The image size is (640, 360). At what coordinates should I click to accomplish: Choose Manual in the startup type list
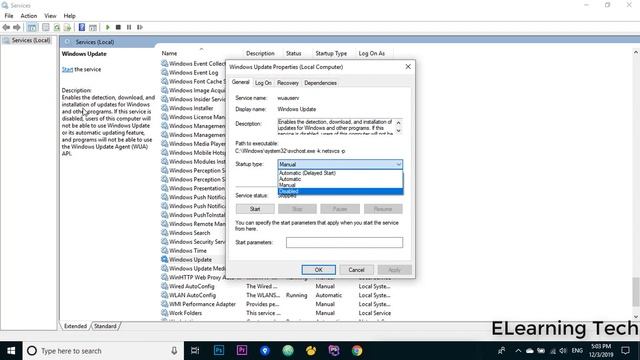[x=340, y=185]
